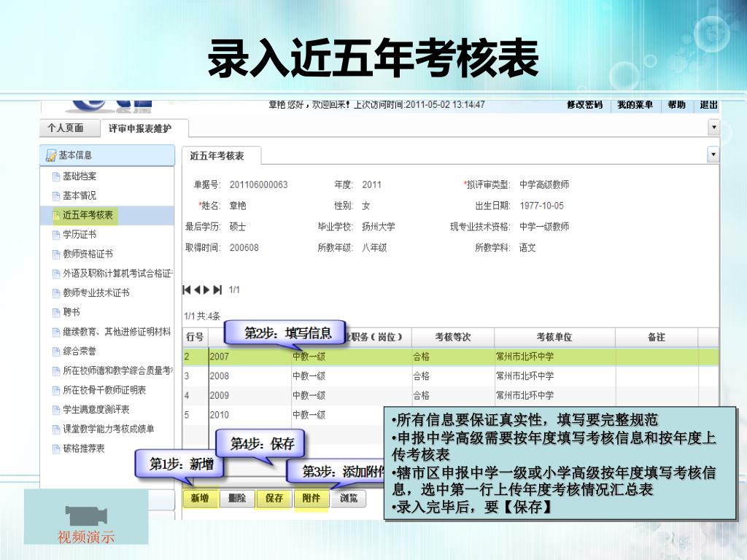747x560 pixels.
Task: Go to next page arrow
Action: [x=206, y=289]
